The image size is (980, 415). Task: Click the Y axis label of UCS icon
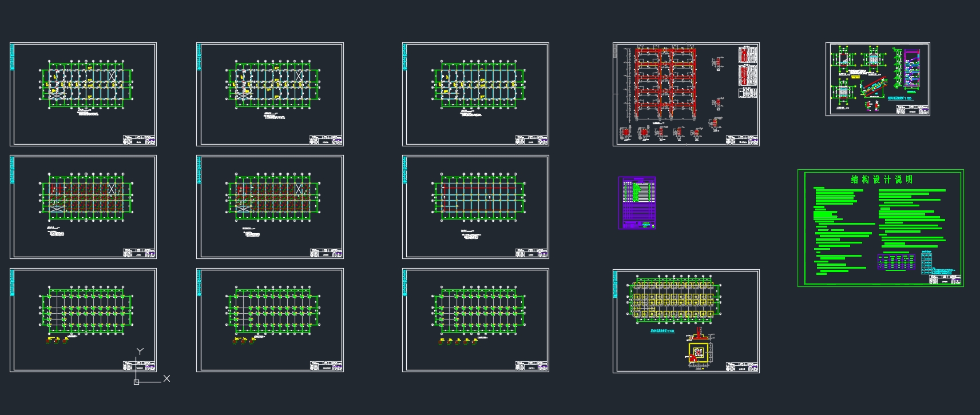(140, 352)
